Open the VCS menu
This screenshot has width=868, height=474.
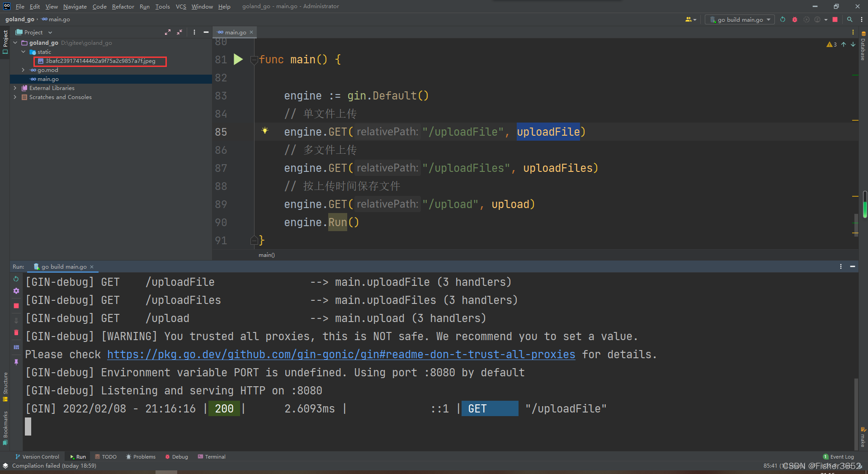point(181,6)
